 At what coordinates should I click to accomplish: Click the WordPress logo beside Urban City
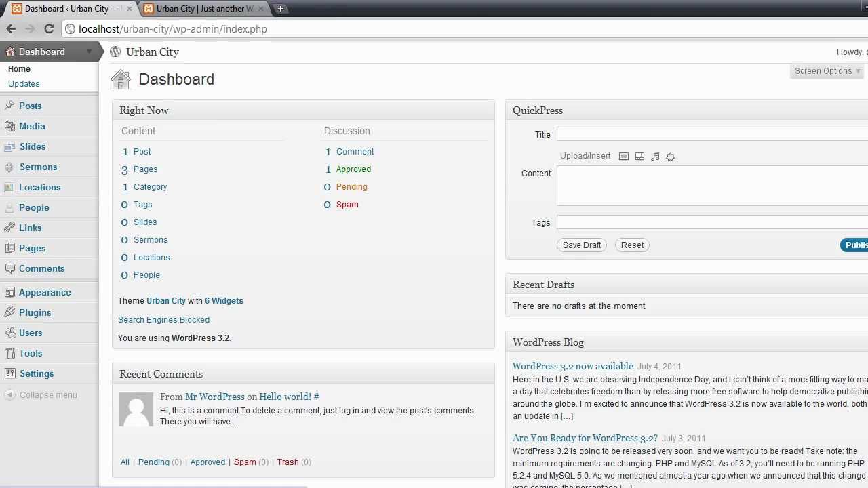(115, 52)
